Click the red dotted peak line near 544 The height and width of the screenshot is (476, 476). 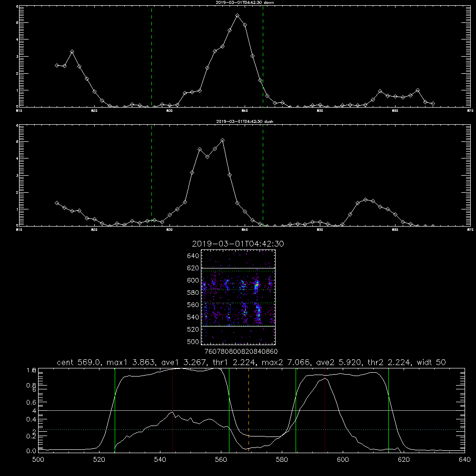tap(172, 410)
